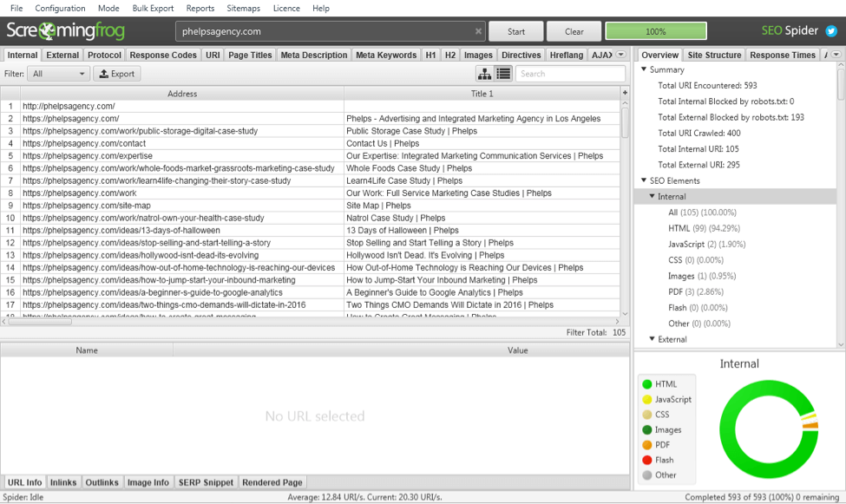Expand the External tree node
The width and height of the screenshot is (846, 504).
pyautogui.click(x=652, y=339)
